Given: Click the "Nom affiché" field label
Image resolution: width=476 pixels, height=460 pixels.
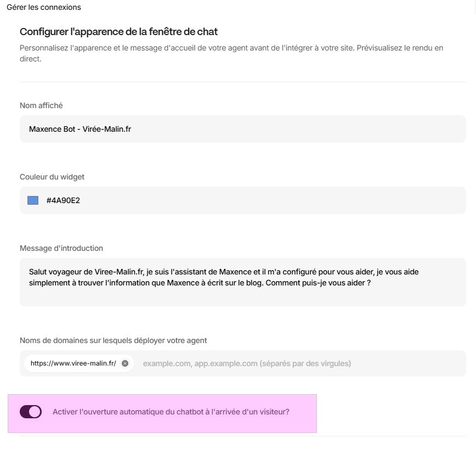Looking at the screenshot, I should (41, 105).
